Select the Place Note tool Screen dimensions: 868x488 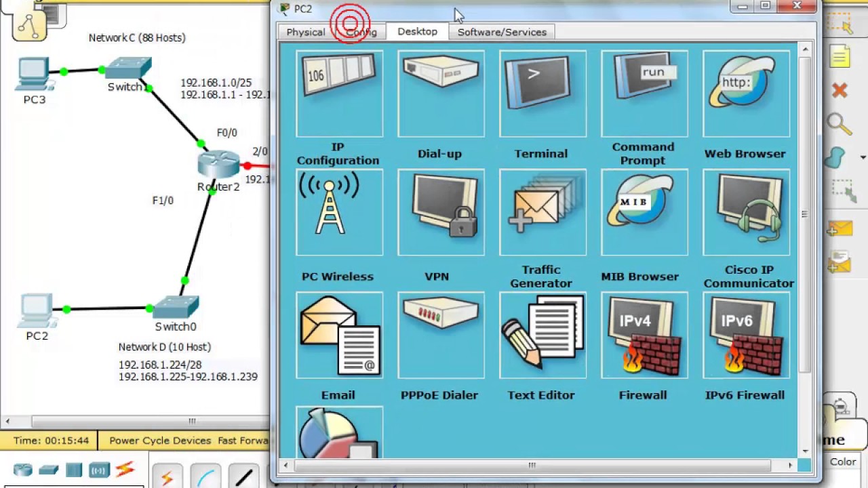840,57
